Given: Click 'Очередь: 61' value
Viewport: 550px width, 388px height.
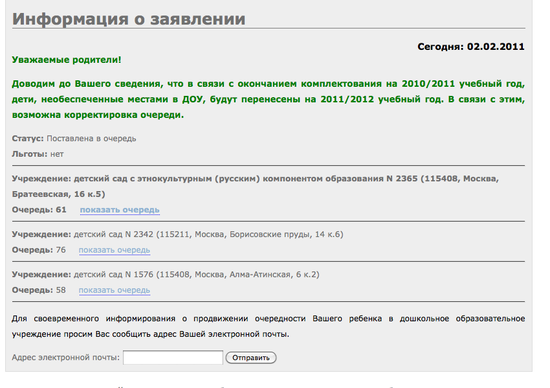Looking at the screenshot, I should coord(39,210).
